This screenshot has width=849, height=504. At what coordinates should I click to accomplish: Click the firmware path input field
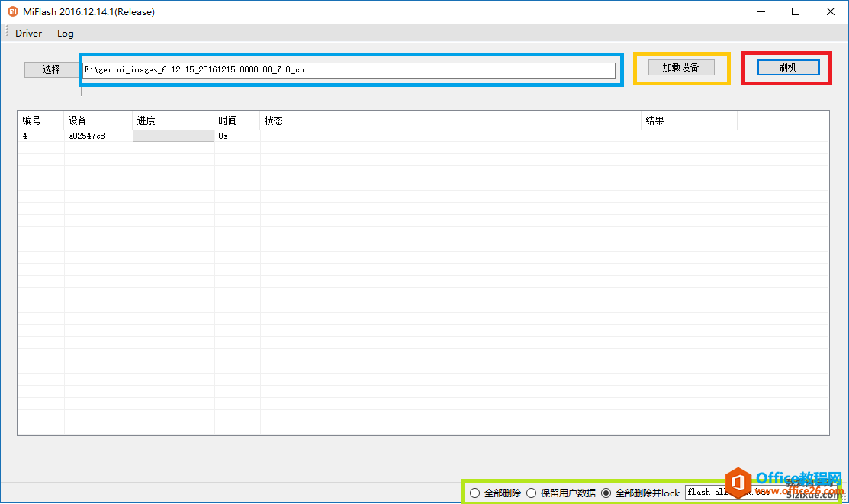349,70
